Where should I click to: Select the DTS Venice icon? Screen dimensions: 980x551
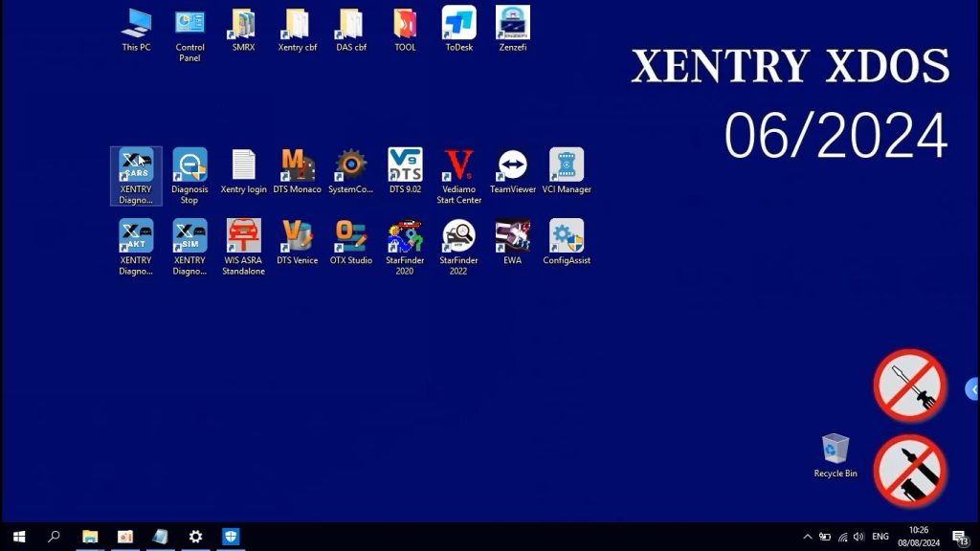[x=297, y=242]
